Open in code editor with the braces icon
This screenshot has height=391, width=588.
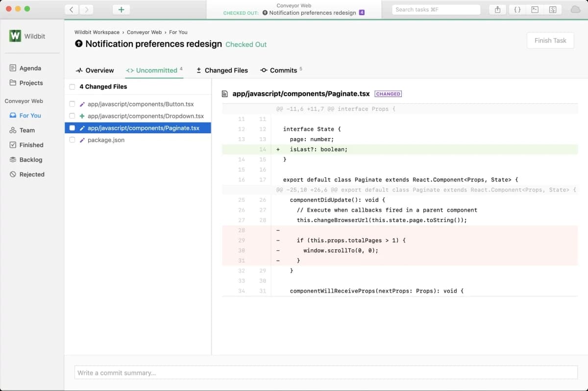coord(517,9)
